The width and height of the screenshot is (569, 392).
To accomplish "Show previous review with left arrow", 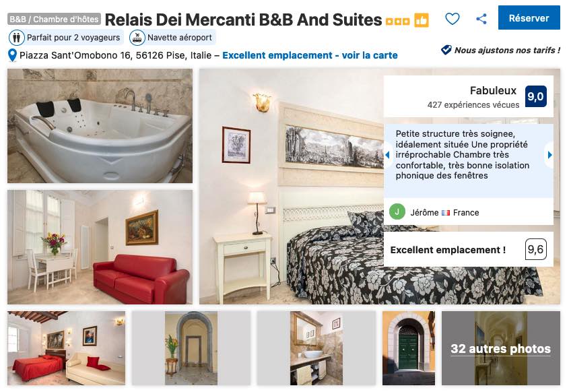I will click(x=387, y=155).
